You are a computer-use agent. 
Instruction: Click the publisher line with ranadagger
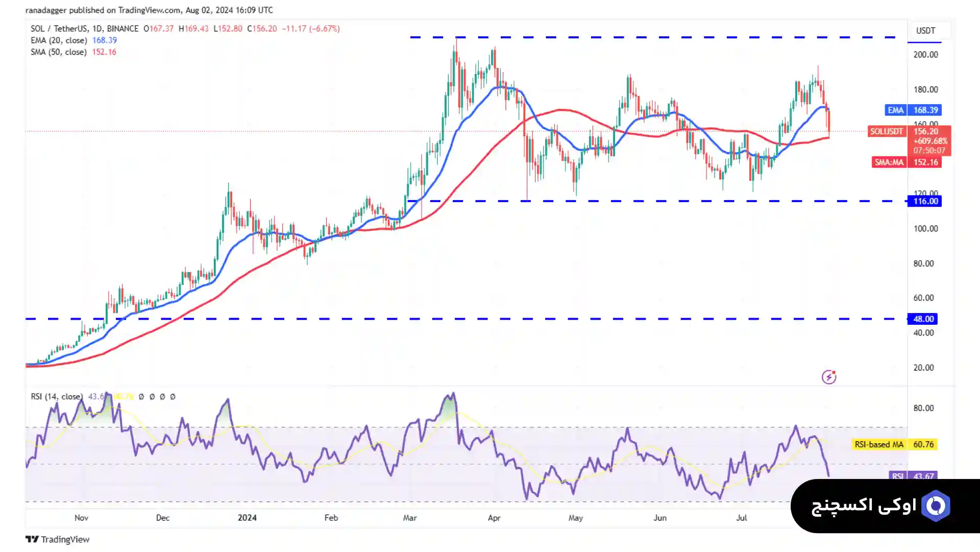149,10
